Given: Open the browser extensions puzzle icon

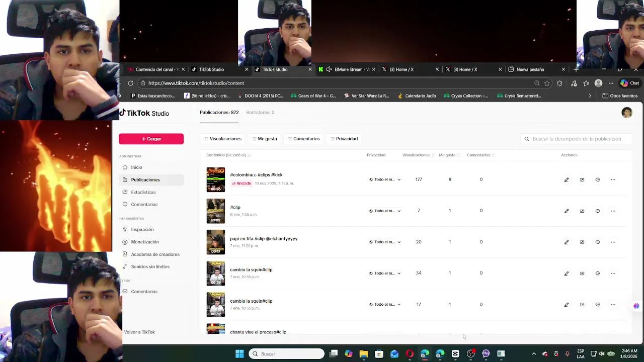Looking at the screenshot, I should click(x=559, y=83).
